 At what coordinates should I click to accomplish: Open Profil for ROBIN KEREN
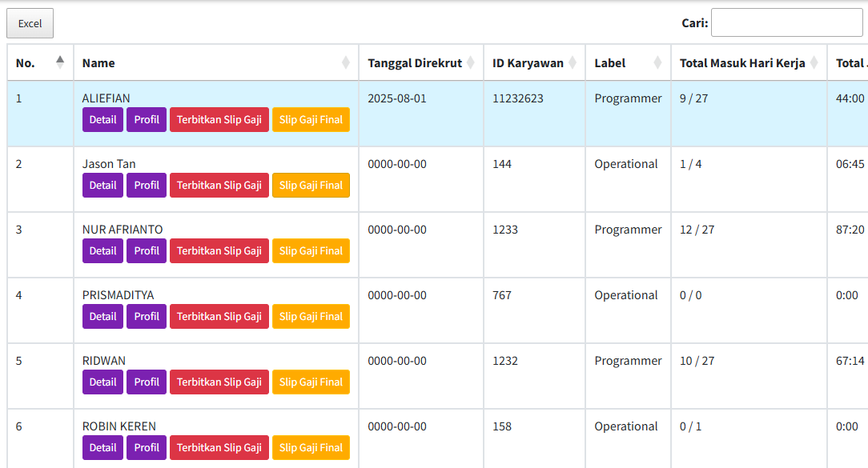pos(147,448)
